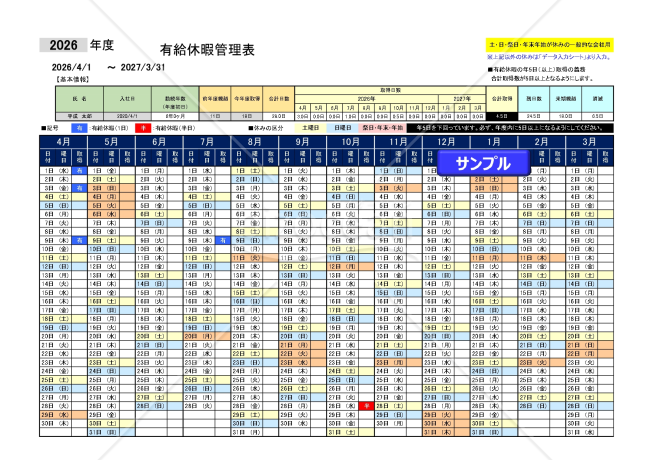Select the 勤続年数 header cell

[x=175, y=99]
